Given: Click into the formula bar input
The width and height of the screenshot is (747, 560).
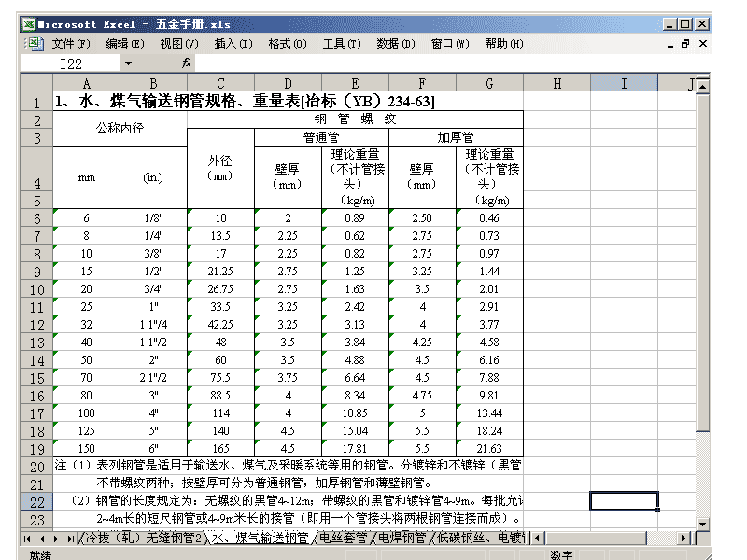Looking at the screenshot, I should [x=452, y=63].
